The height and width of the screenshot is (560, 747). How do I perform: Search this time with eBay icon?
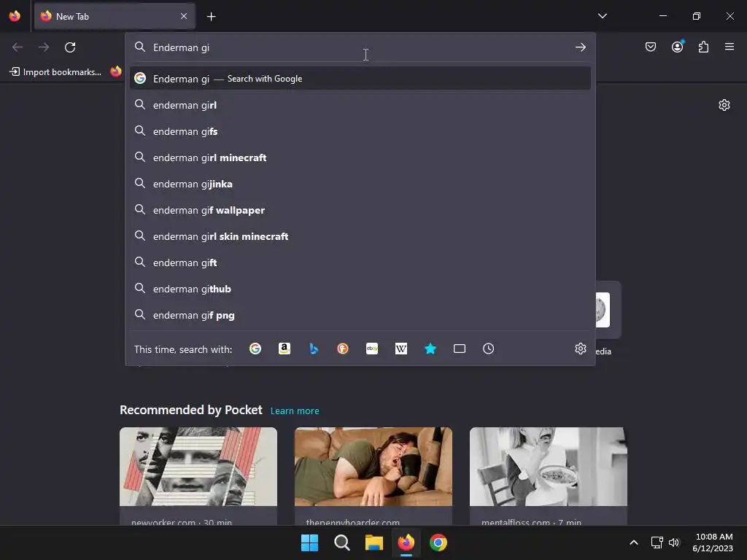372,349
